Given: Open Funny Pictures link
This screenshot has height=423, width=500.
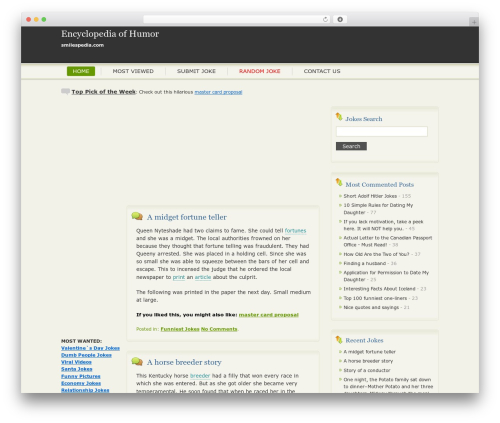Looking at the screenshot, I should (x=81, y=376).
